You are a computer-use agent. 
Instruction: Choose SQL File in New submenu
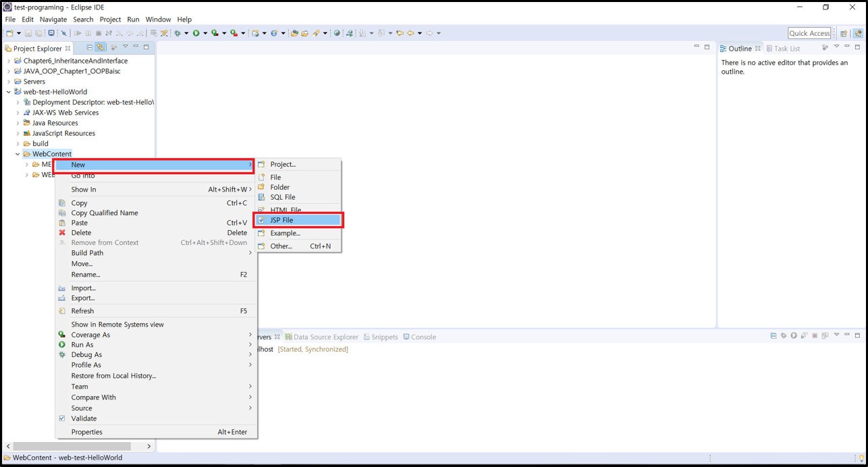click(298, 197)
